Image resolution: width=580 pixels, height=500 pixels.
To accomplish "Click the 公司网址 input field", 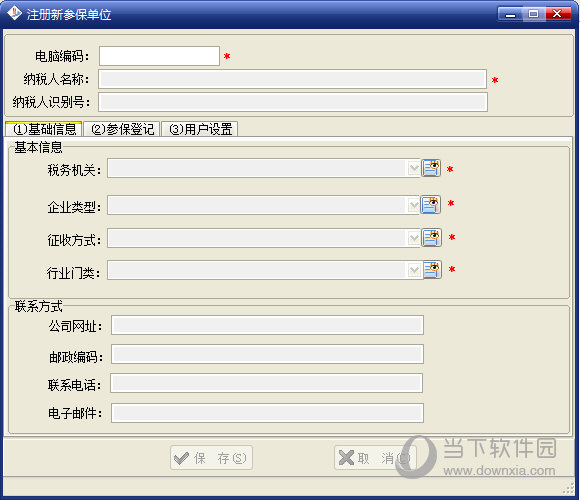I will [267, 325].
